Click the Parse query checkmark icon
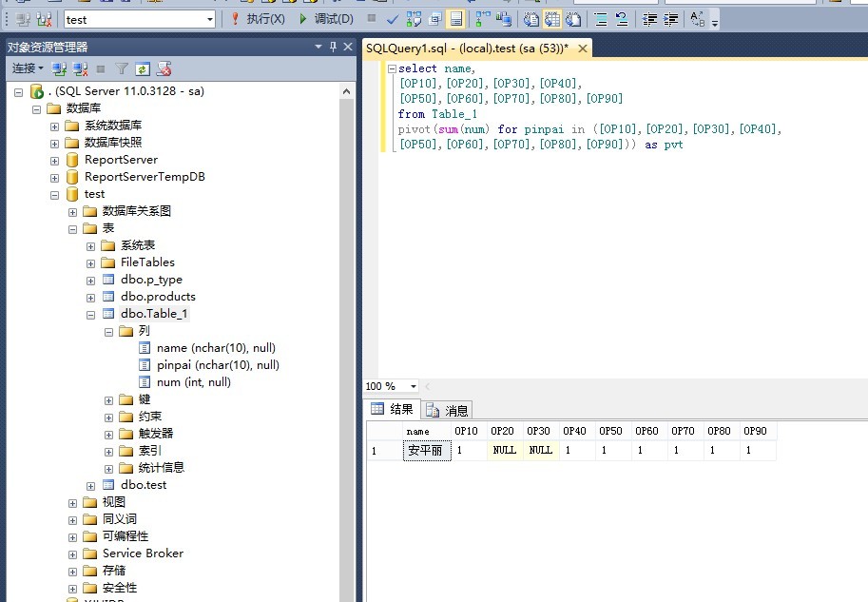 tap(393, 19)
